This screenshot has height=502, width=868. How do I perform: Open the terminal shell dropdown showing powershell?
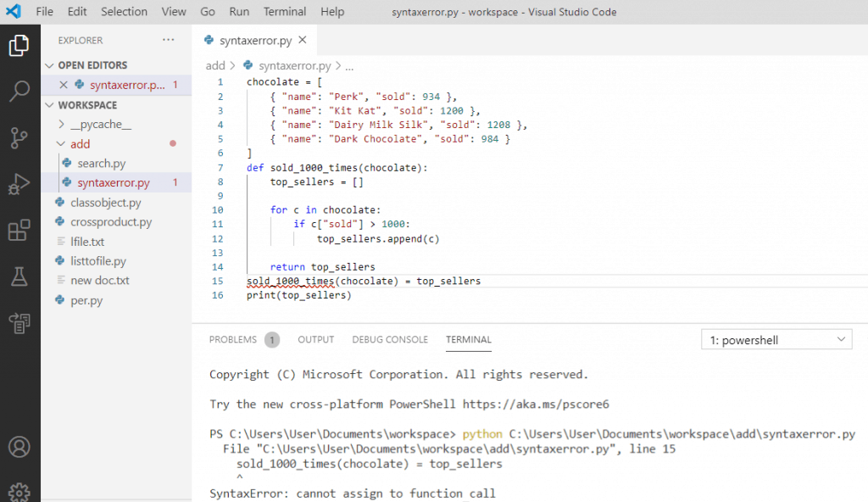click(775, 339)
